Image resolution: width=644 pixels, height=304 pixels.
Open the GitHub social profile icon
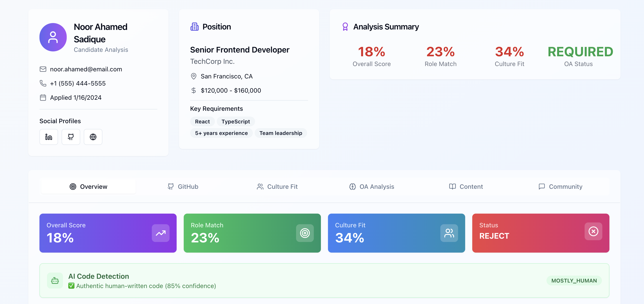pos(71,137)
